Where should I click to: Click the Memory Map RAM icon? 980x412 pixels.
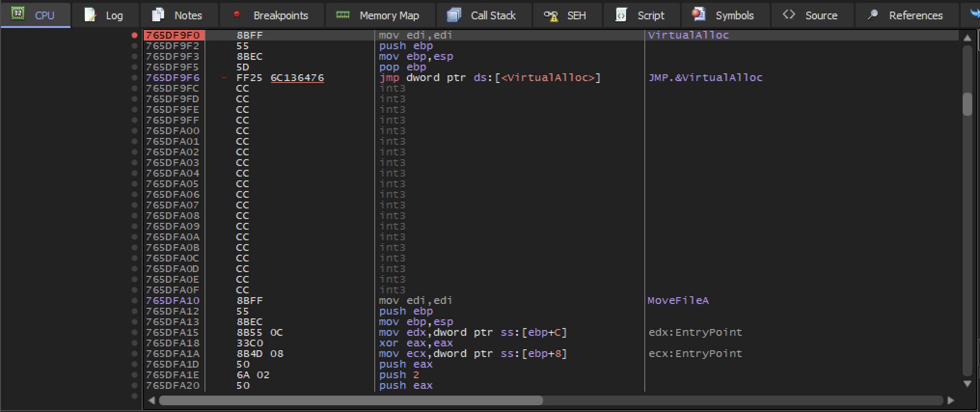click(x=343, y=15)
